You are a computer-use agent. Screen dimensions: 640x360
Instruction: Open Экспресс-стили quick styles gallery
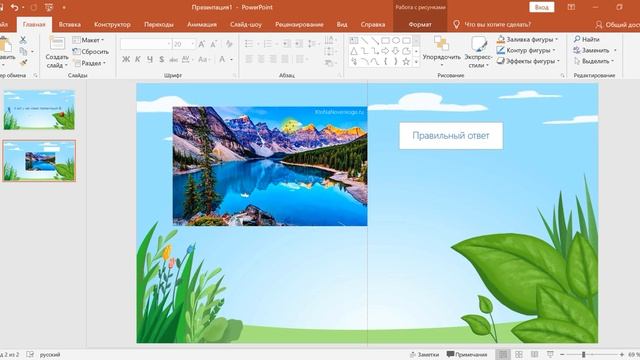pyautogui.click(x=478, y=51)
